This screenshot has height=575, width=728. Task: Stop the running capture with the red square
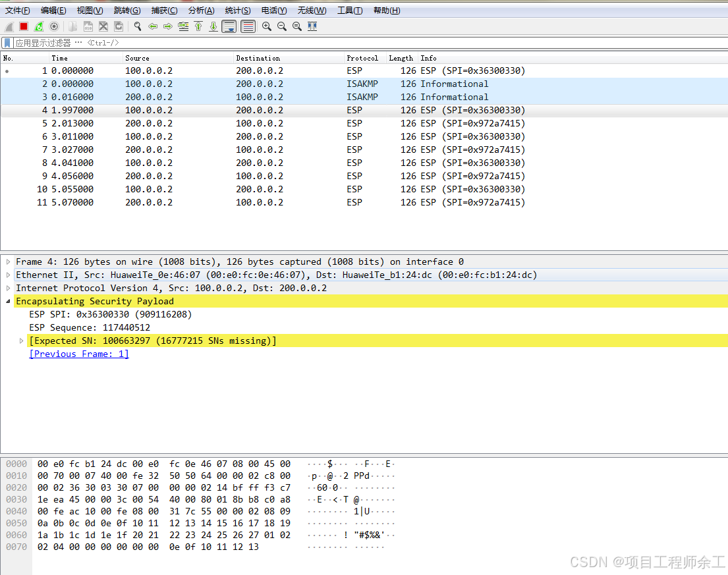point(24,26)
